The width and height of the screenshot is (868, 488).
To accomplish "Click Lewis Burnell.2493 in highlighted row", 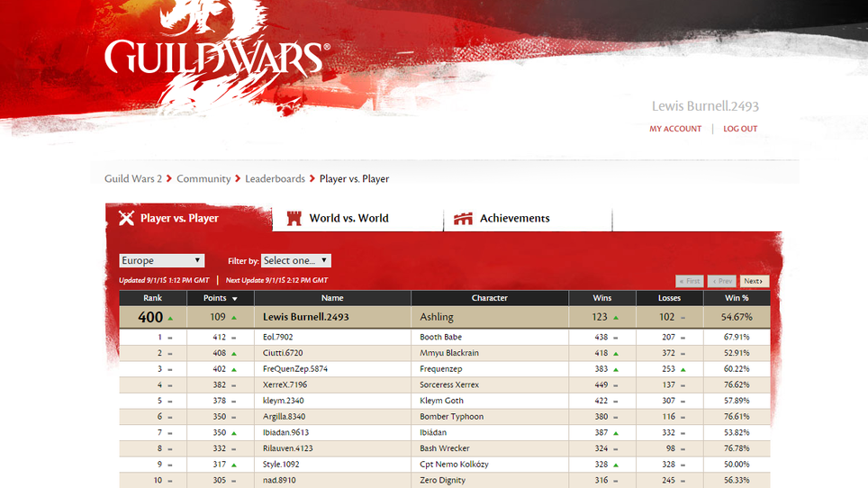I will 305,317.
